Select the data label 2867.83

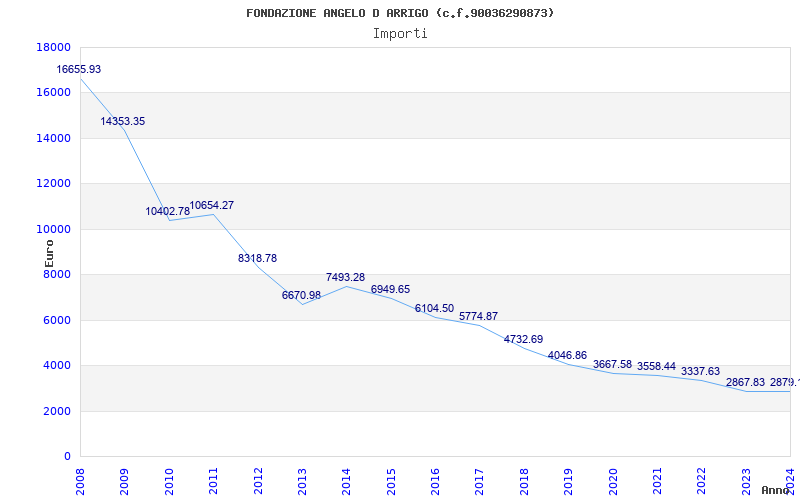pos(745,383)
